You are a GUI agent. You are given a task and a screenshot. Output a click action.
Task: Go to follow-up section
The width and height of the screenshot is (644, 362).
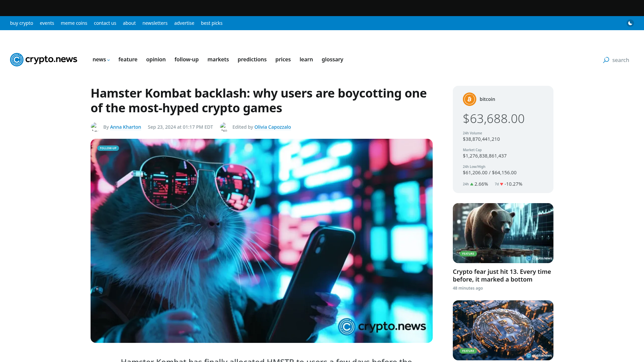coord(186,59)
